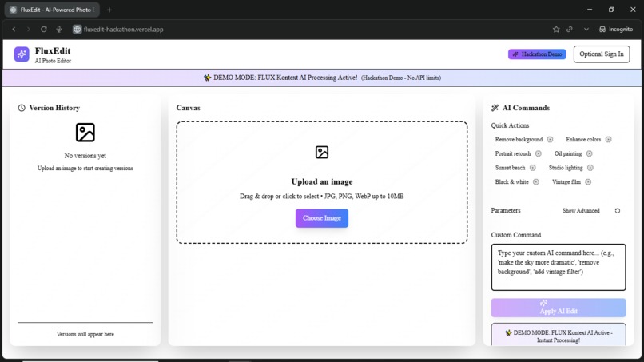This screenshot has height=362, width=644.
Task: Click the address bar URL
Action: click(124, 30)
